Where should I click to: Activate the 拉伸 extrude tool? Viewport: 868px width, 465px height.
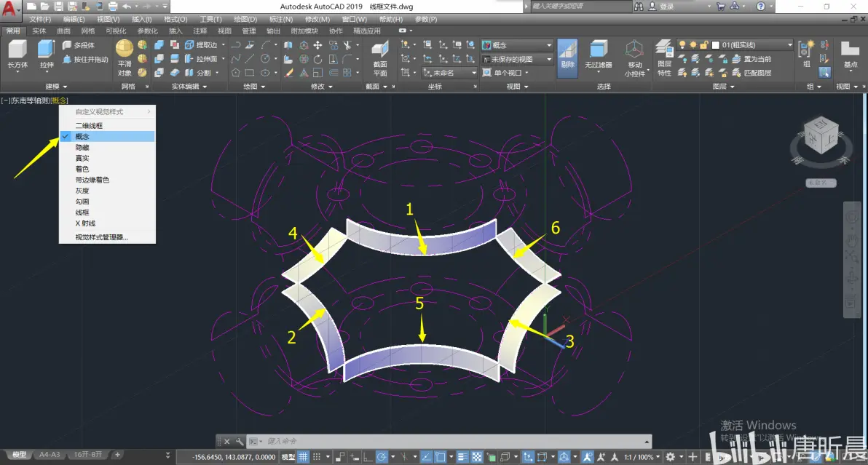(47, 54)
